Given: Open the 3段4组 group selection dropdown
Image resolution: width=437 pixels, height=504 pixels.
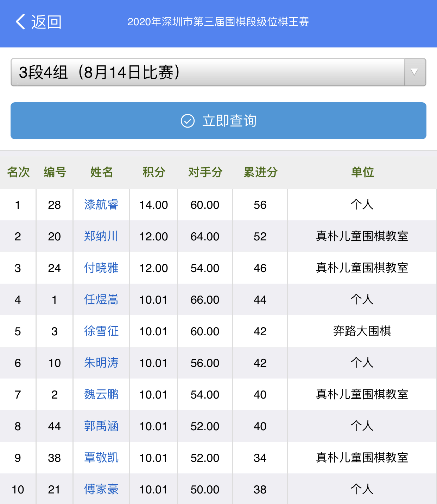Looking at the screenshot, I should pyautogui.click(x=208, y=72).
